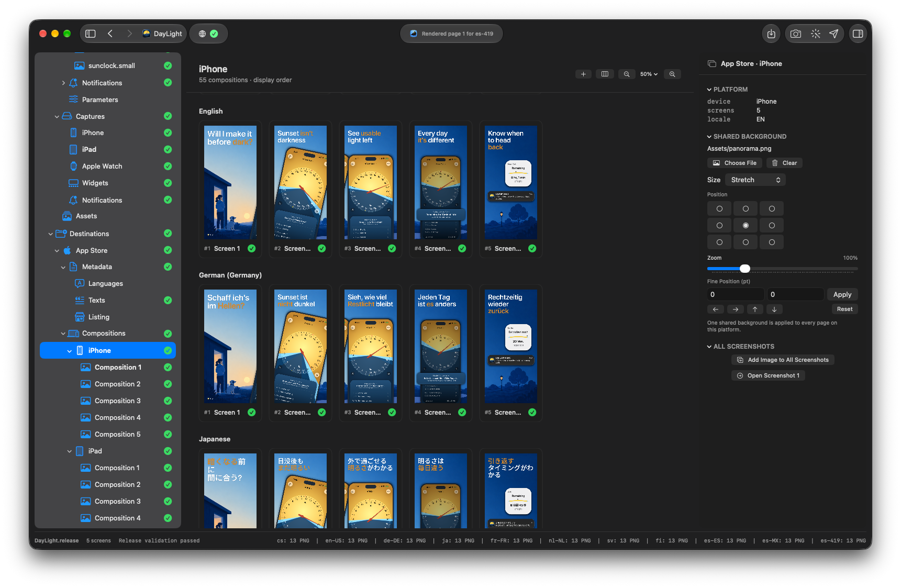Screen dimensions: 901x588
Task: Go back with the toolbar chevron
Action: [110, 34]
